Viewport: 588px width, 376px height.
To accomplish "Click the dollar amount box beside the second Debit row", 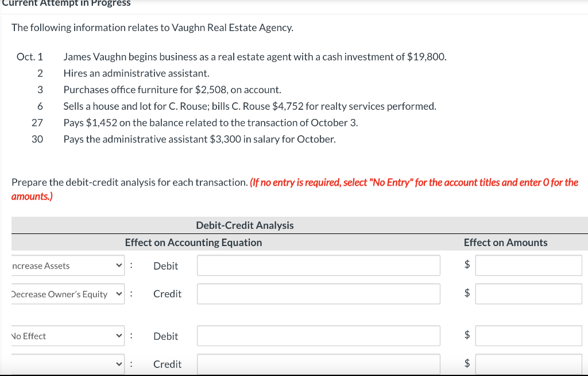I will tap(528, 336).
